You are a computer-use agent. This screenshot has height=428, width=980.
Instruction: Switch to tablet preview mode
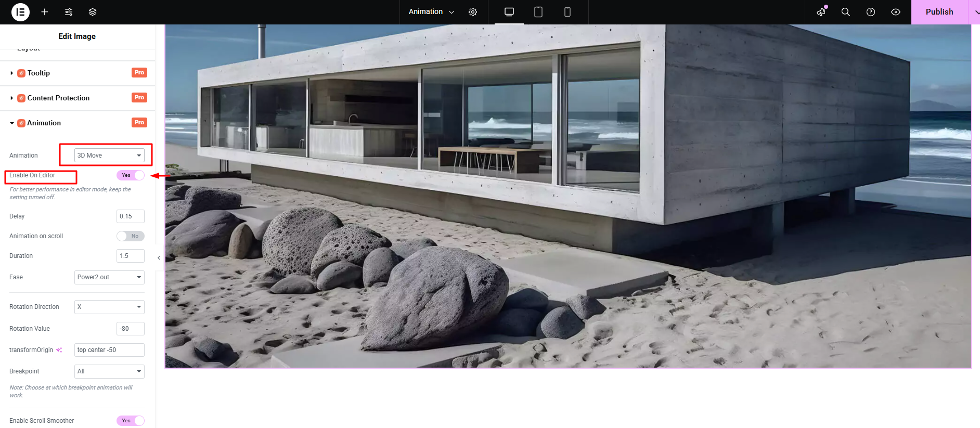tap(538, 12)
